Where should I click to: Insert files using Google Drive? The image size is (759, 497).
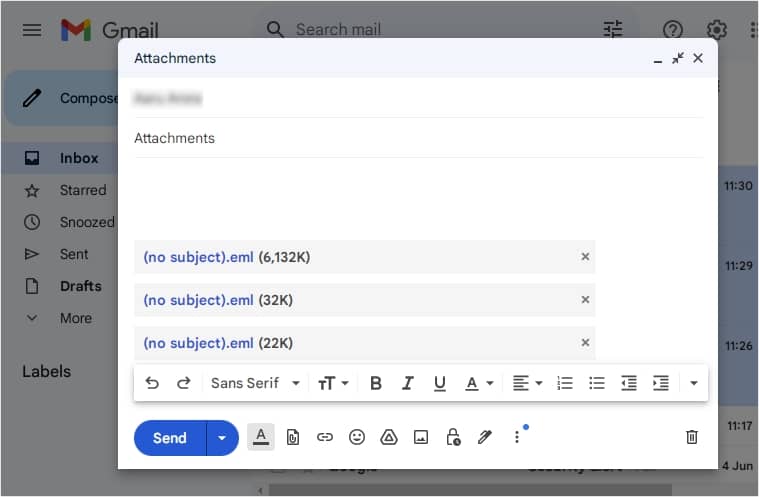389,437
